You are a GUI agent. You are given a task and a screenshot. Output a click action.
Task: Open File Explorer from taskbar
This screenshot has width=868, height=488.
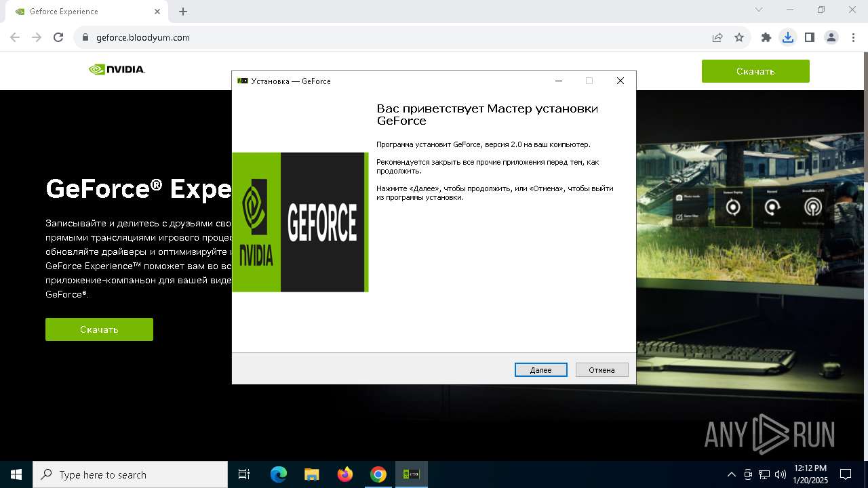(x=312, y=474)
